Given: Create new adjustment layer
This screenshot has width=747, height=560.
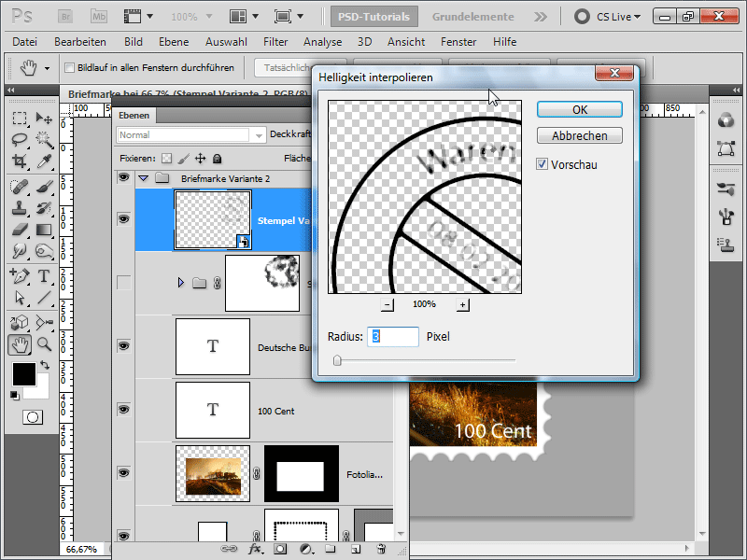Looking at the screenshot, I should [x=307, y=549].
